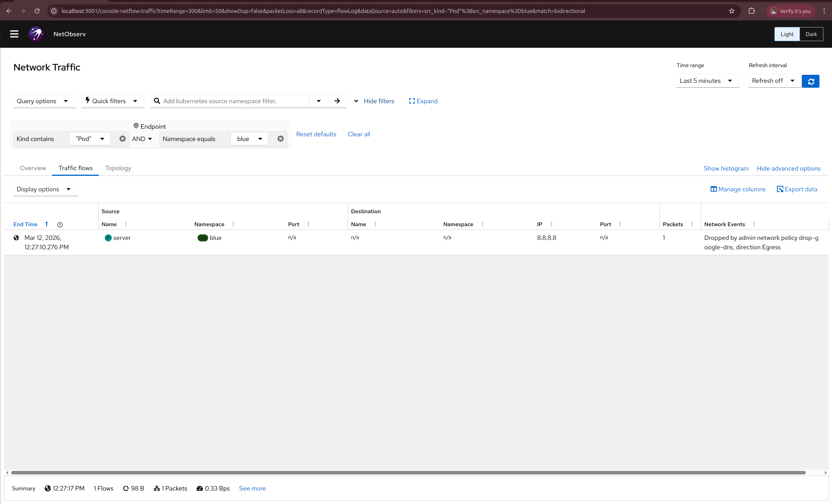
Task: Click Export data link
Action: point(797,189)
